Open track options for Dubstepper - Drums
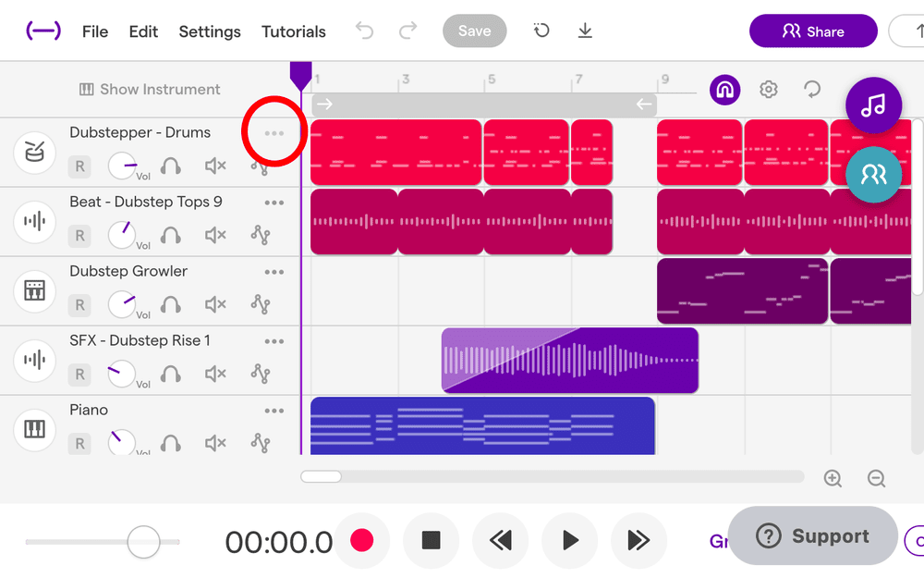The height and width of the screenshot is (578, 924). [274, 132]
